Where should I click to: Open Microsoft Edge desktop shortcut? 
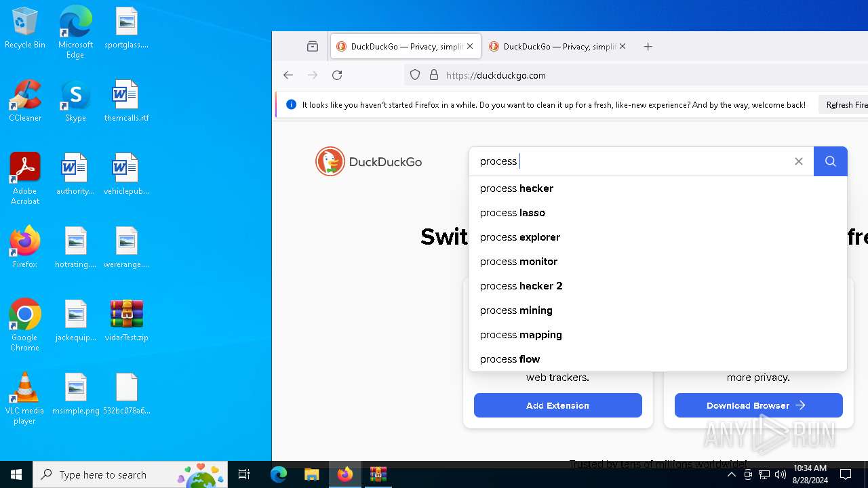coord(75,33)
